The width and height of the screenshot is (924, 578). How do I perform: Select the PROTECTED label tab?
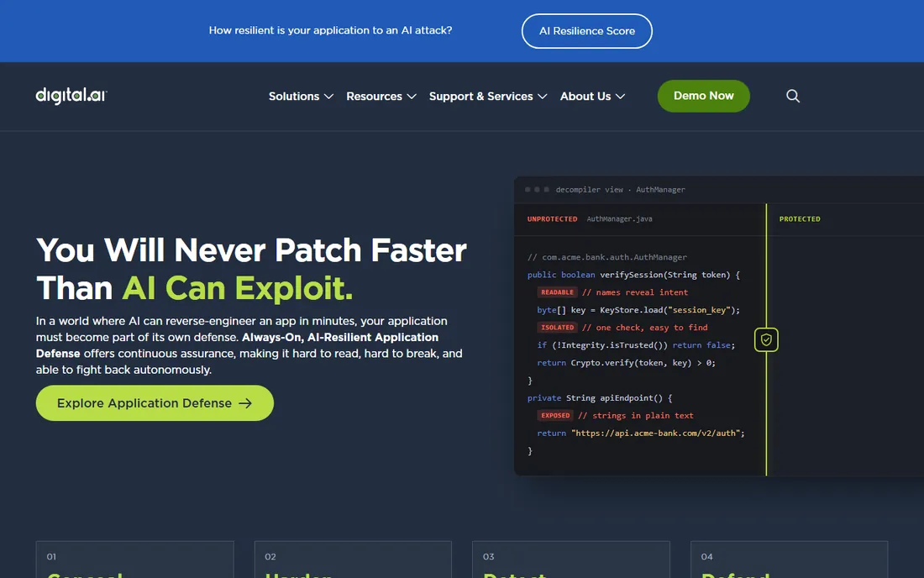point(800,219)
